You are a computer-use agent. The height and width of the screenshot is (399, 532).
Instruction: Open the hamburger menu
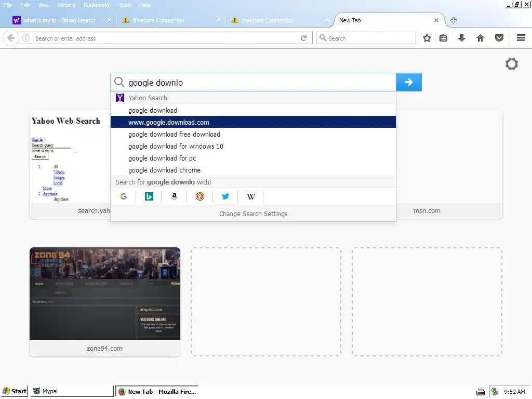point(521,38)
